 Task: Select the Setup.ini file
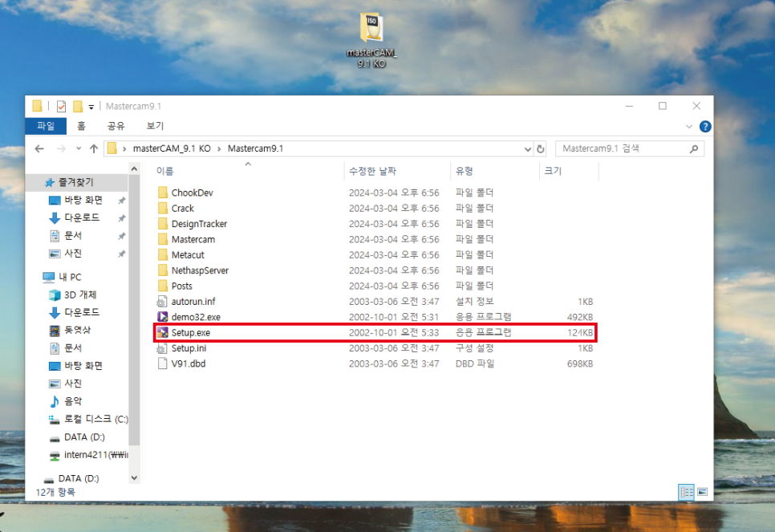coord(189,348)
